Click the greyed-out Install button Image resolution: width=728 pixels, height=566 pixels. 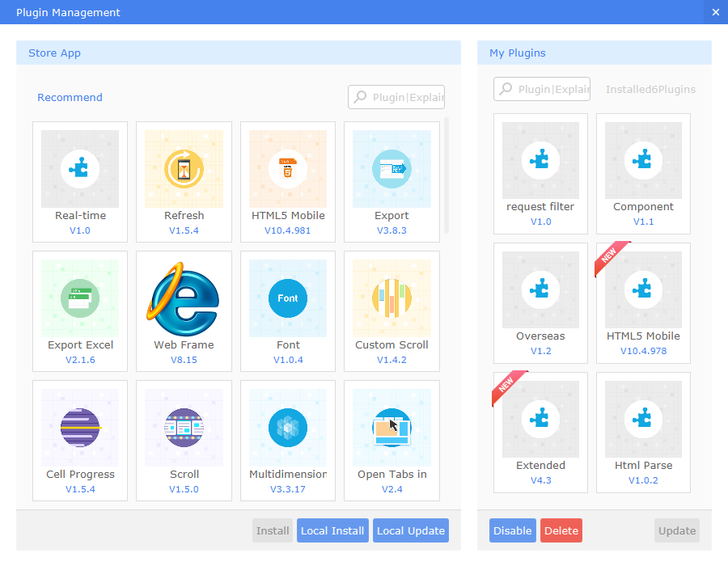click(x=273, y=530)
